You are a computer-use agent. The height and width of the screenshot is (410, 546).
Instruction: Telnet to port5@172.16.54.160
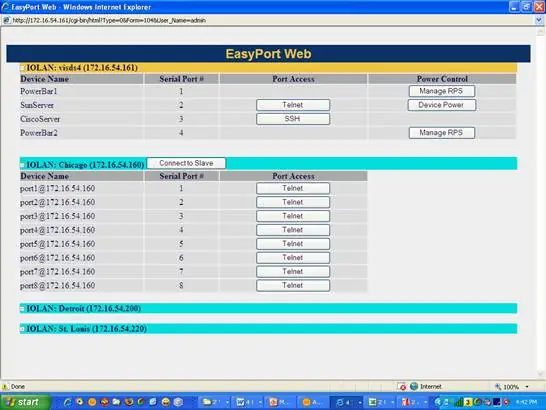[293, 244]
